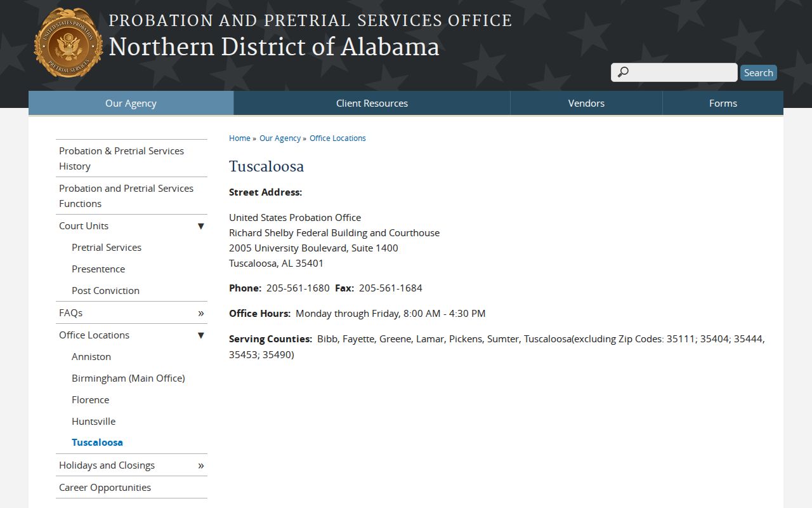This screenshot has width=812, height=508.
Task: Click the Serving Counties label
Action: click(271, 339)
